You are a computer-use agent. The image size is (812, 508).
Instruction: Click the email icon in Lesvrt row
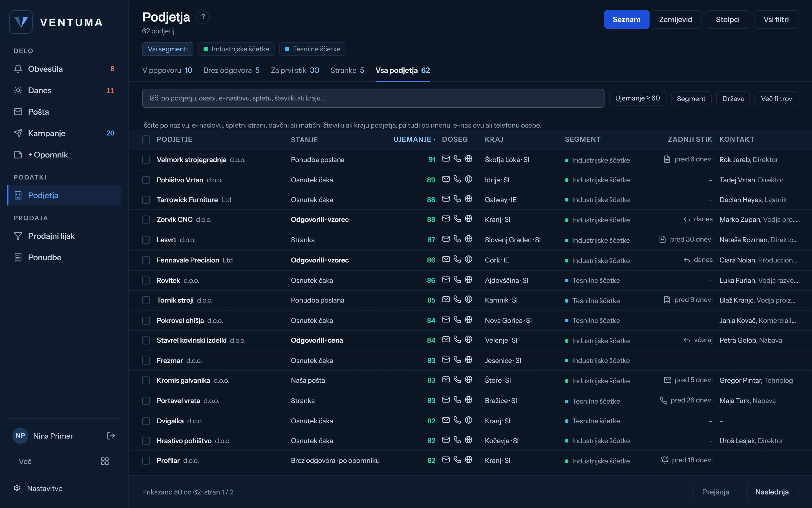(445, 239)
